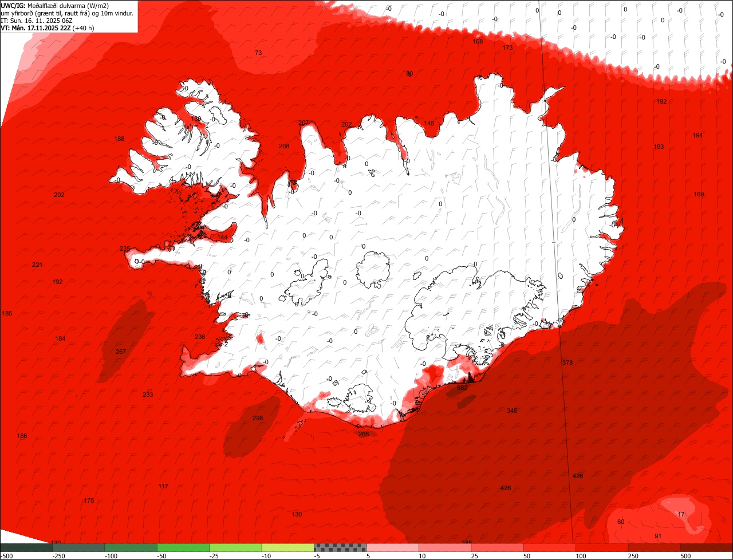Click the flux value 235

125,249
